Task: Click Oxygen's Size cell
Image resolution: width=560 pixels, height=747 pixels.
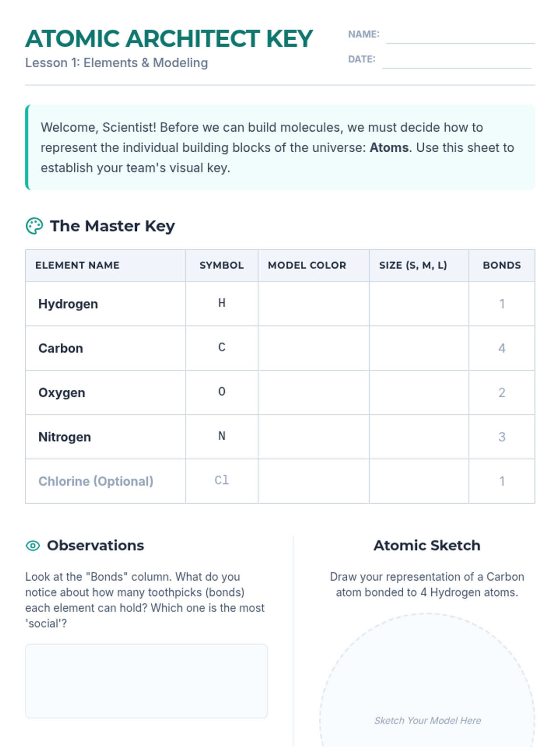Action: [419, 392]
